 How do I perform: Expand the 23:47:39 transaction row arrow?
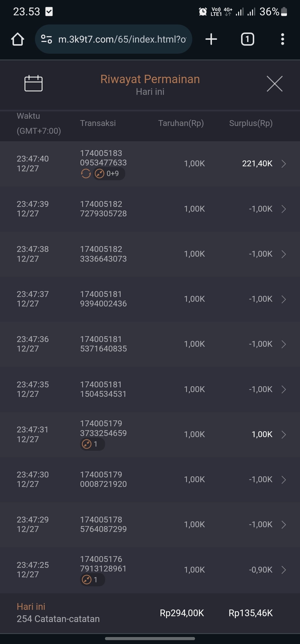tap(284, 209)
